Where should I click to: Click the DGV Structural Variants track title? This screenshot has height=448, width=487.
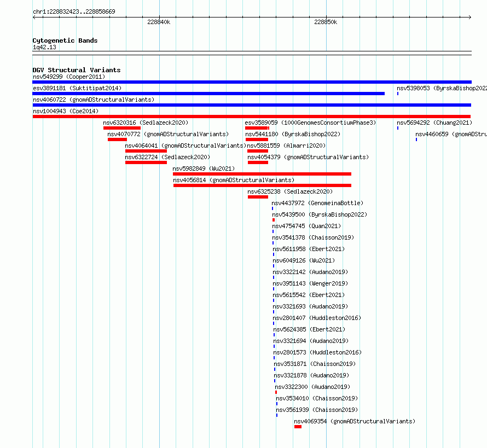coord(77,70)
